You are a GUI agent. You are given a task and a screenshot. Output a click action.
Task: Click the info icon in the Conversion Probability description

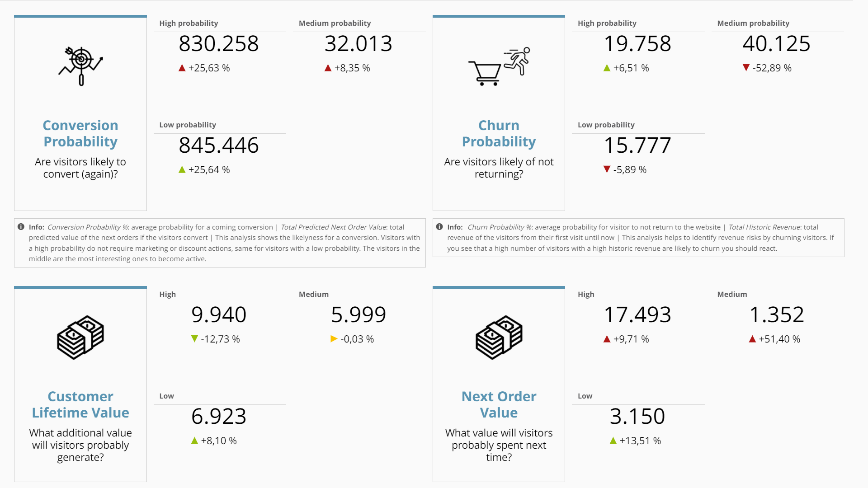coord(20,226)
